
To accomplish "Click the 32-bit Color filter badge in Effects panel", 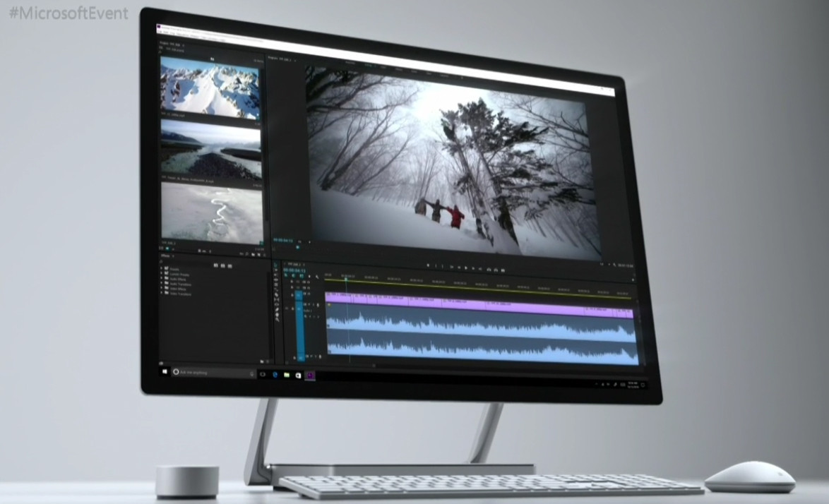I will tap(222, 265).
